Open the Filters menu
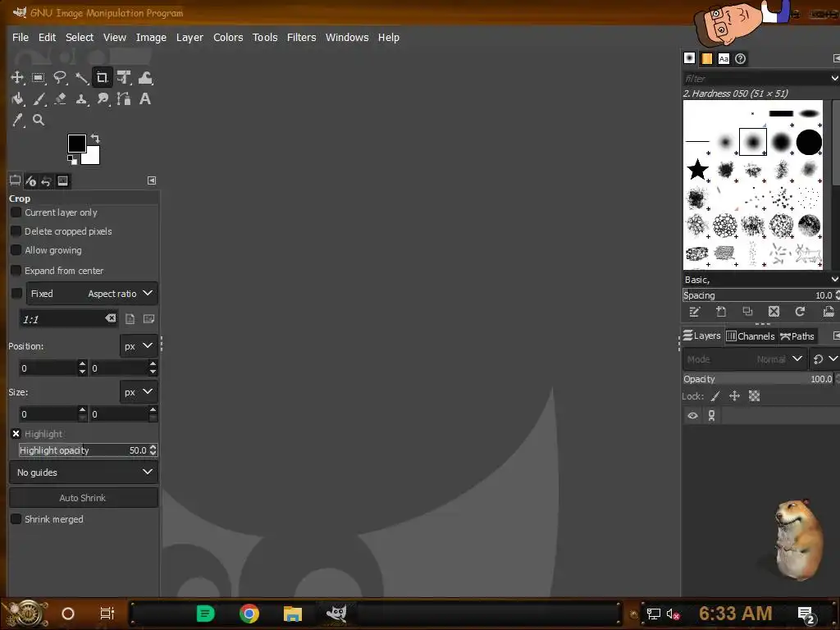Image resolution: width=840 pixels, height=630 pixels. pyautogui.click(x=302, y=38)
